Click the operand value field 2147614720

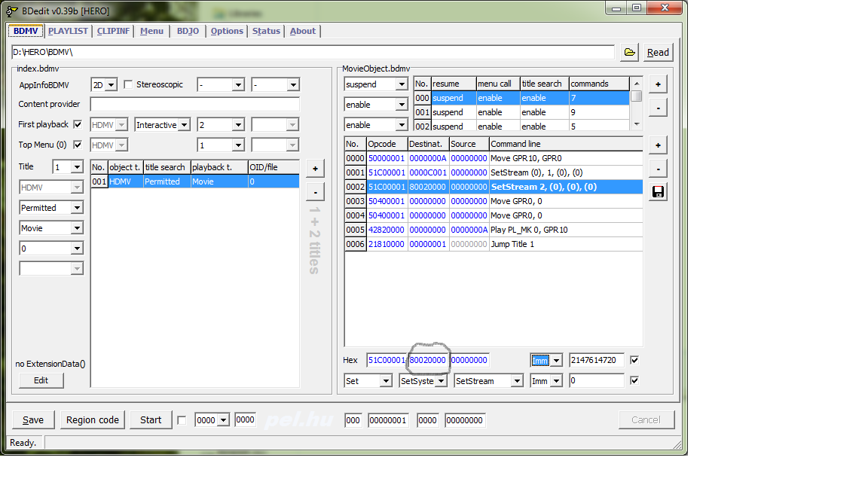pos(597,360)
